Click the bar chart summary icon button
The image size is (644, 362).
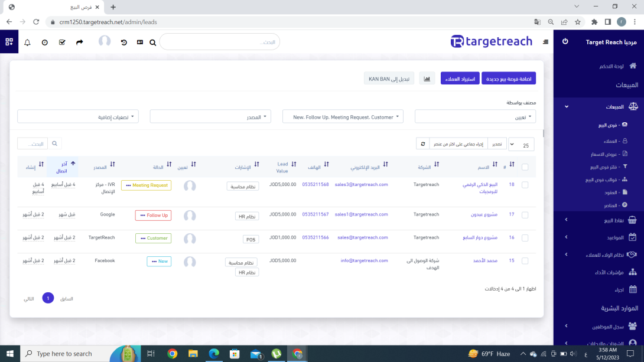(427, 79)
